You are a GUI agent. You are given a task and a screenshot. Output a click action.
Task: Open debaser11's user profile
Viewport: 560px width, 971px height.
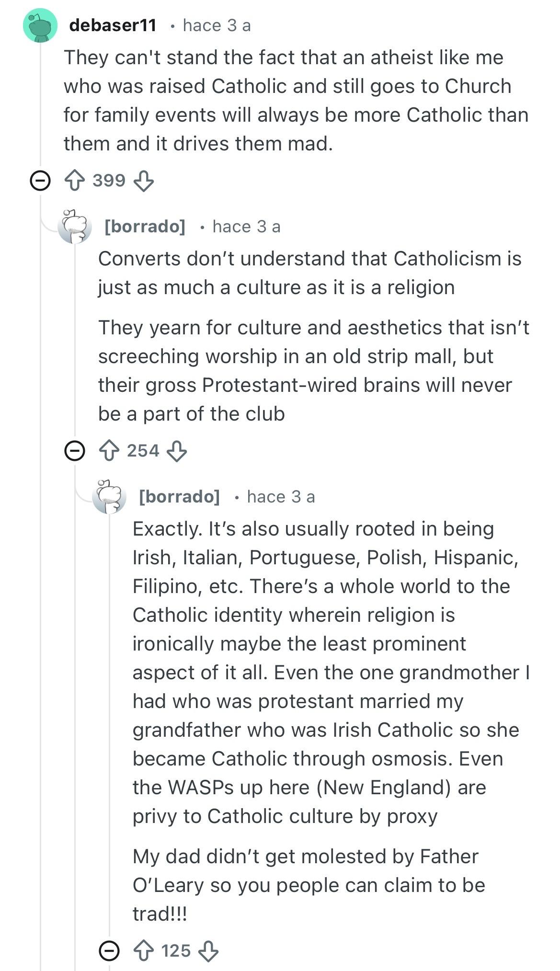pyautogui.click(x=113, y=25)
